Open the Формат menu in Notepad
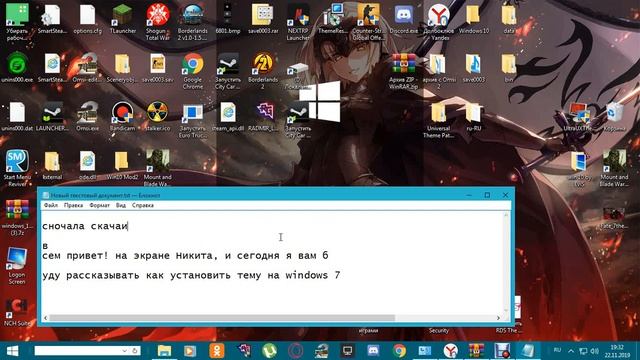 click(x=100, y=205)
